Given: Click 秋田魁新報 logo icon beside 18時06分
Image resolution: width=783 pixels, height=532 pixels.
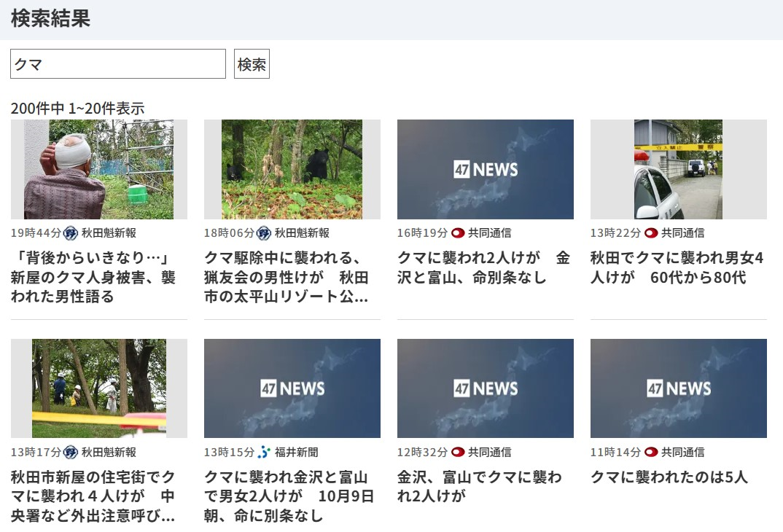Looking at the screenshot, I should pyautogui.click(x=264, y=233).
